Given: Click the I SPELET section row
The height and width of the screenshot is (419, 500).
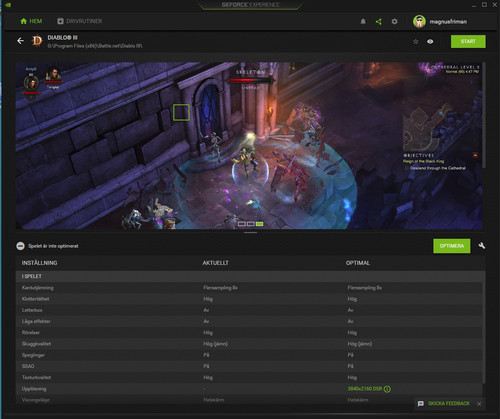Looking at the screenshot, I should (x=250, y=276).
